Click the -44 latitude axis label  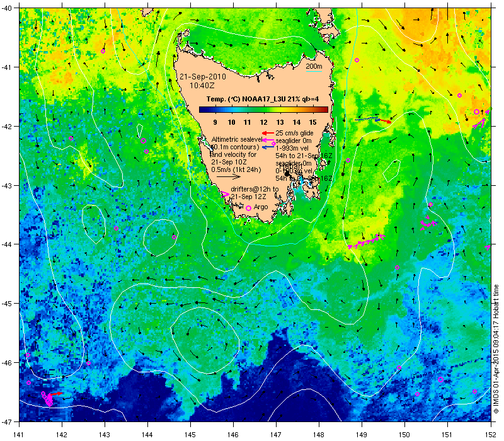(7, 244)
